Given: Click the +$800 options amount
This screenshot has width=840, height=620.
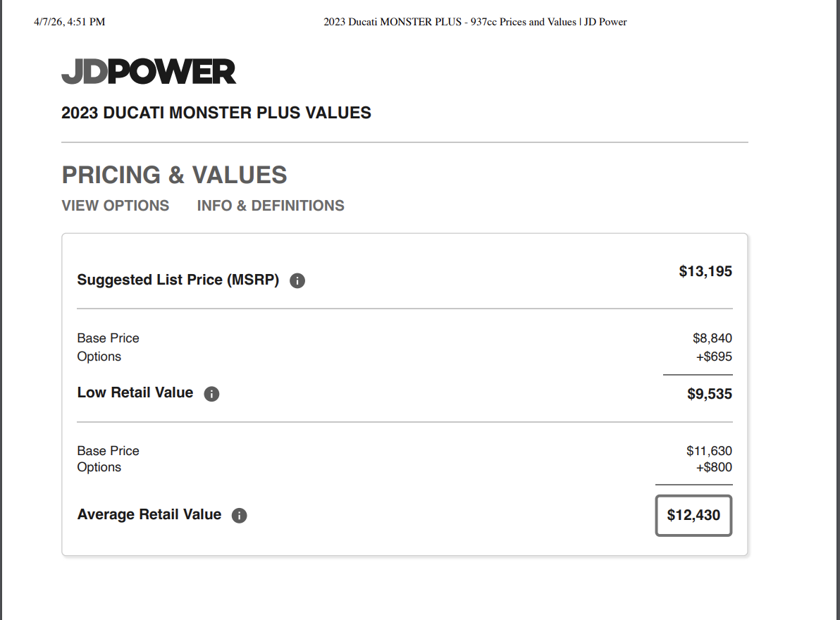Looking at the screenshot, I should (x=714, y=467).
